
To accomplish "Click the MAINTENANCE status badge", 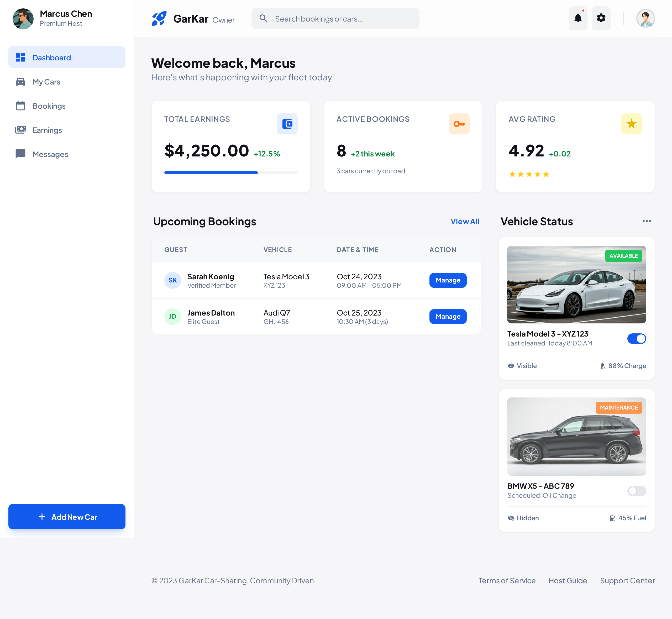I will coord(619,408).
